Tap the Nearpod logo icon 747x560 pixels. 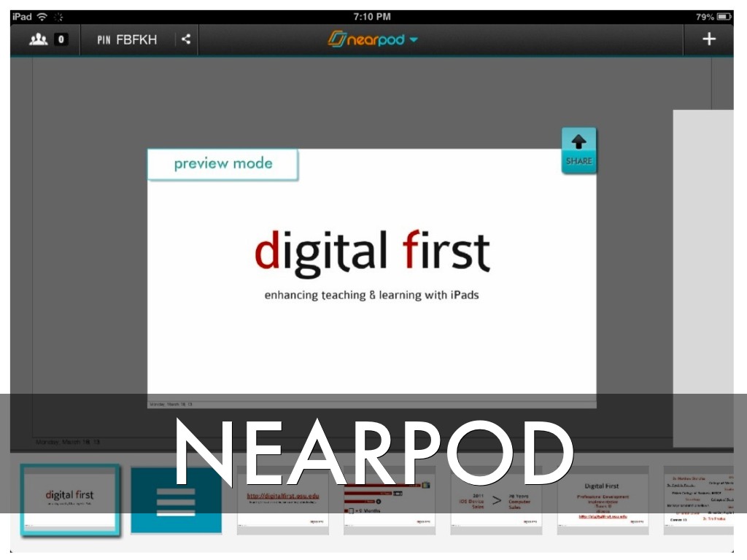pyautogui.click(x=336, y=39)
